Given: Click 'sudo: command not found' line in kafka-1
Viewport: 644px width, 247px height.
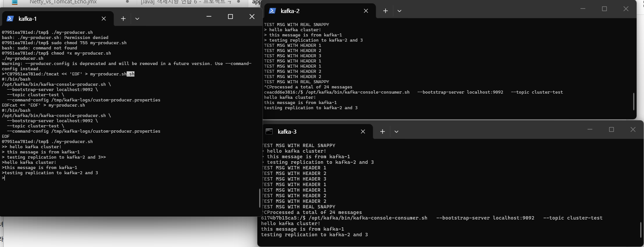Looking at the screenshot, I should tap(39, 48).
